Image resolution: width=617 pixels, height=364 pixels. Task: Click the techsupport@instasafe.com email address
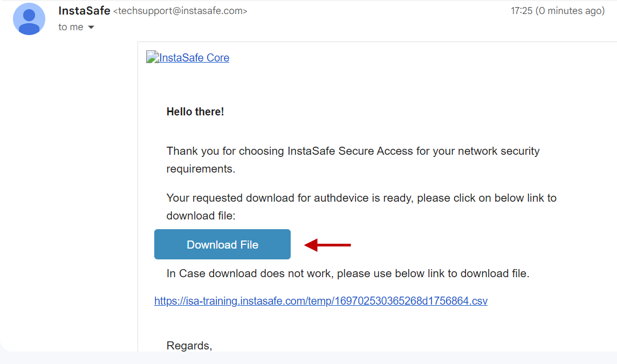coord(180,11)
